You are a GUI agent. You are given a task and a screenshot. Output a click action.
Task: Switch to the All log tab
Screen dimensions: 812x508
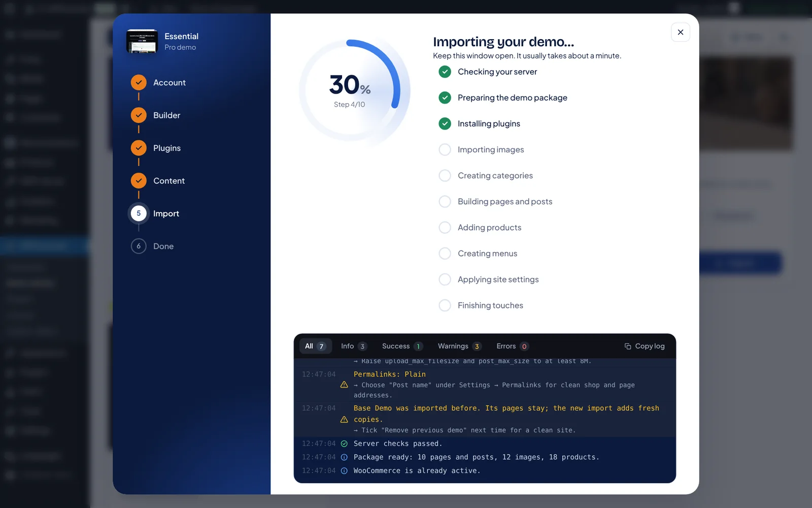315,346
